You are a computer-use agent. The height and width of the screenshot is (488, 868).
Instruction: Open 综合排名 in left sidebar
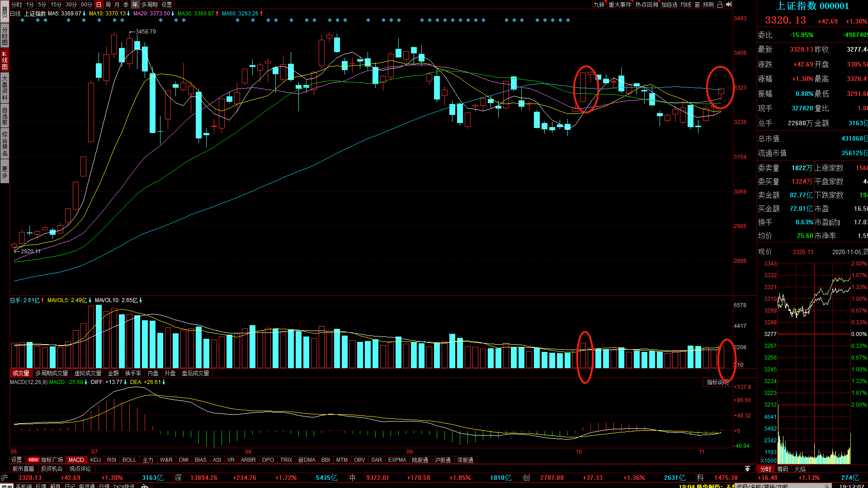point(5,143)
